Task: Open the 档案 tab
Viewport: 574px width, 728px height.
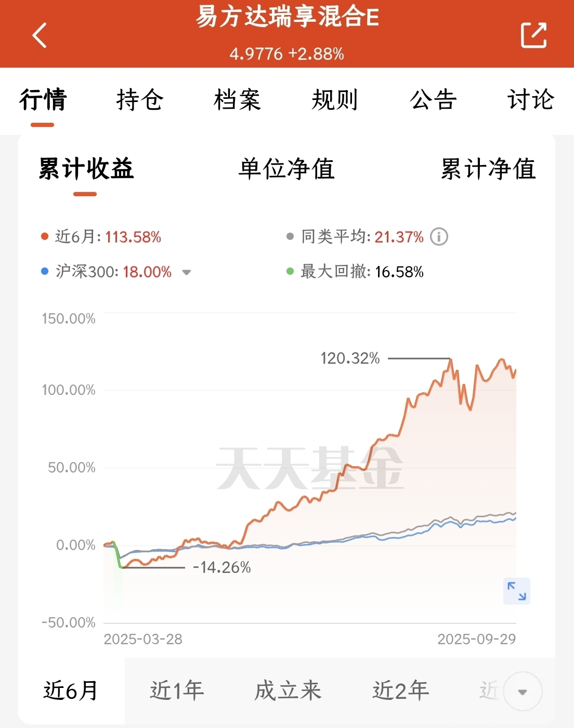Action: click(x=237, y=99)
